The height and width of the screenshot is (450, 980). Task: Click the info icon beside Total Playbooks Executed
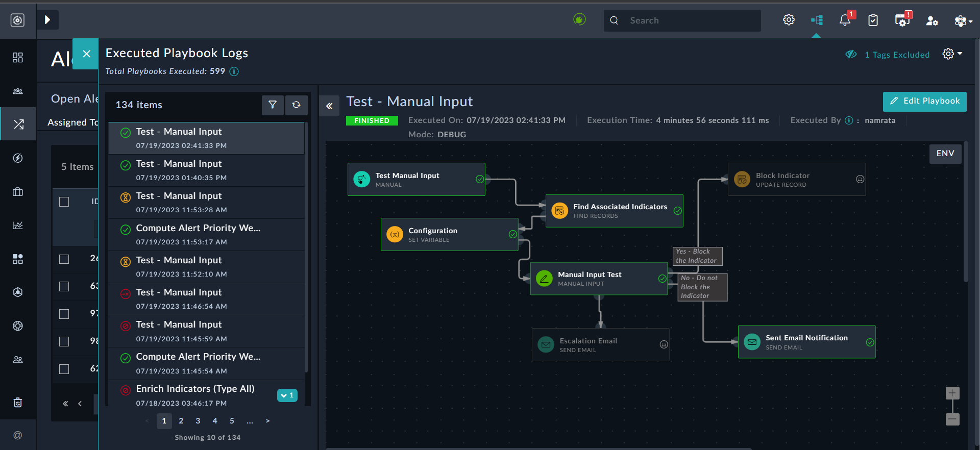234,71
